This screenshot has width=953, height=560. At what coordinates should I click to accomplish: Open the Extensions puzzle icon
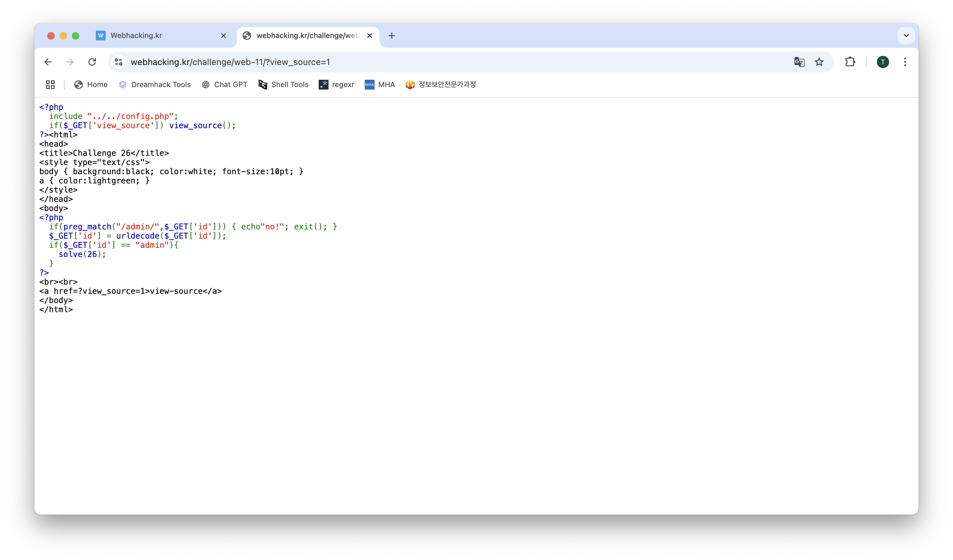pyautogui.click(x=850, y=62)
